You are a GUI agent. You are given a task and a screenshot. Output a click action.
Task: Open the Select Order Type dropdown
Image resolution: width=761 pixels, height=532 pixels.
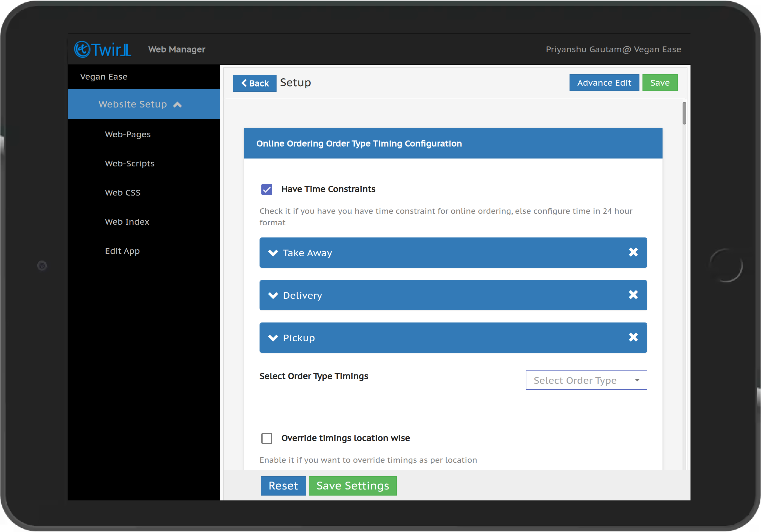click(586, 380)
